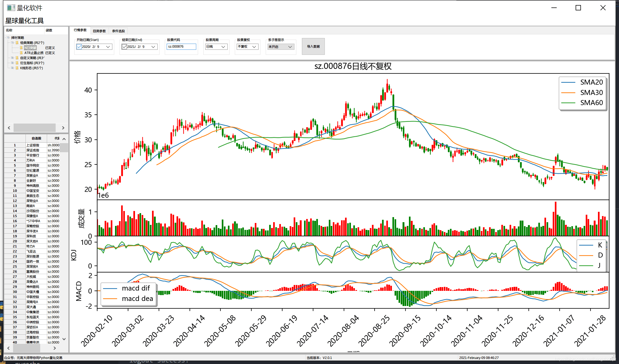Click down arrow of stock list scrollbar
The image size is (619, 364).
point(64,339)
